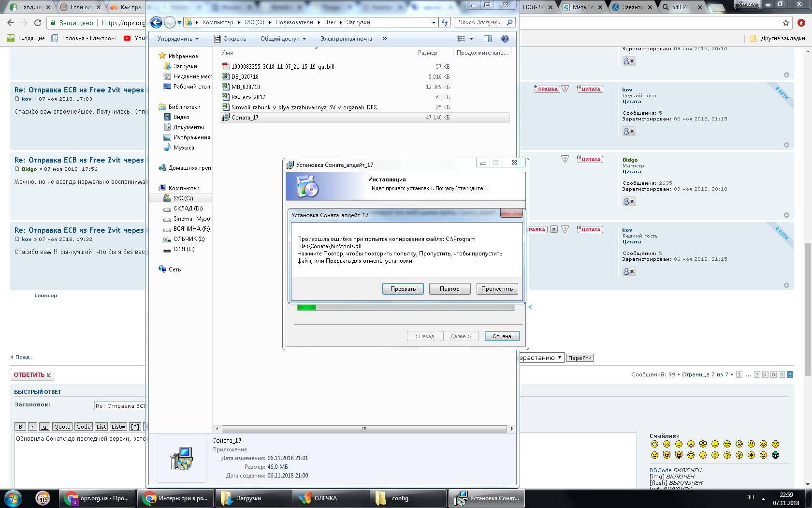Send a private message to Bidgo (ЛС icon)
The height and width of the screenshot is (508, 812).
tap(629, 201)
